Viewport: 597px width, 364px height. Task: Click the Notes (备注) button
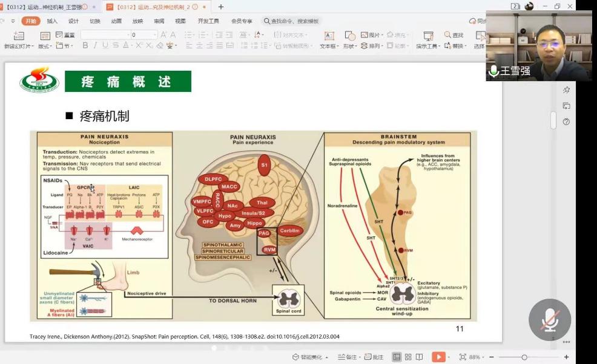pyautogui.click(x=348, y=357)
